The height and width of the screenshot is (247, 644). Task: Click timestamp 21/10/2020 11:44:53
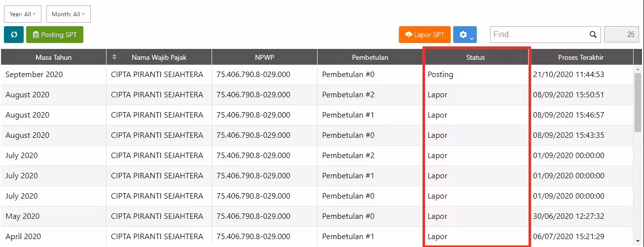[x=569, y=75]
